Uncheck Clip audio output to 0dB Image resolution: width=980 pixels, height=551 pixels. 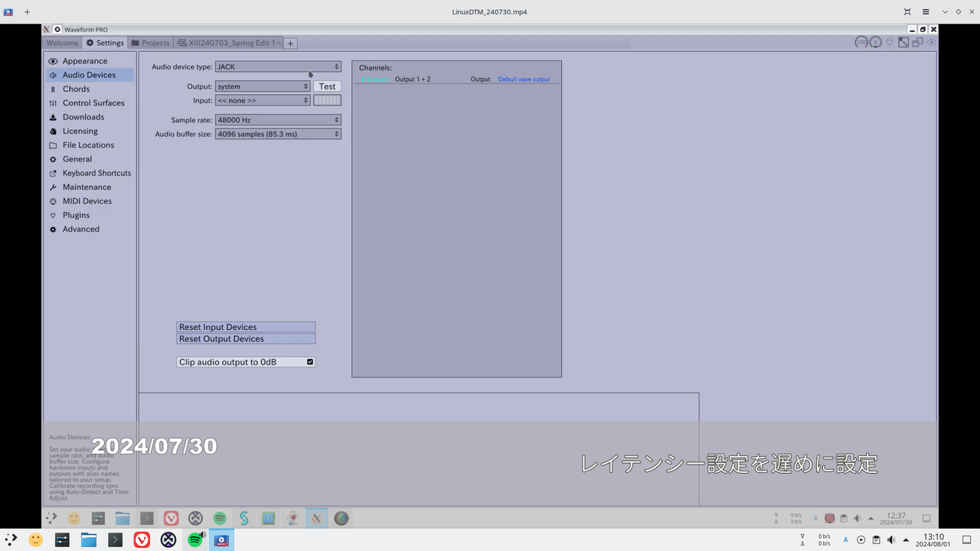[309, 361]
